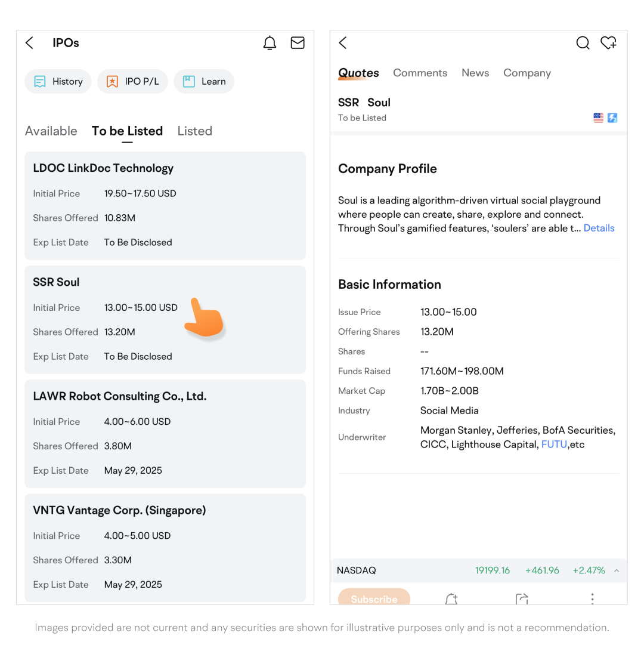Viewport: 644px width, 645px height.
Task: Tap the share icon in bottom bar
Action: point(522,598)
